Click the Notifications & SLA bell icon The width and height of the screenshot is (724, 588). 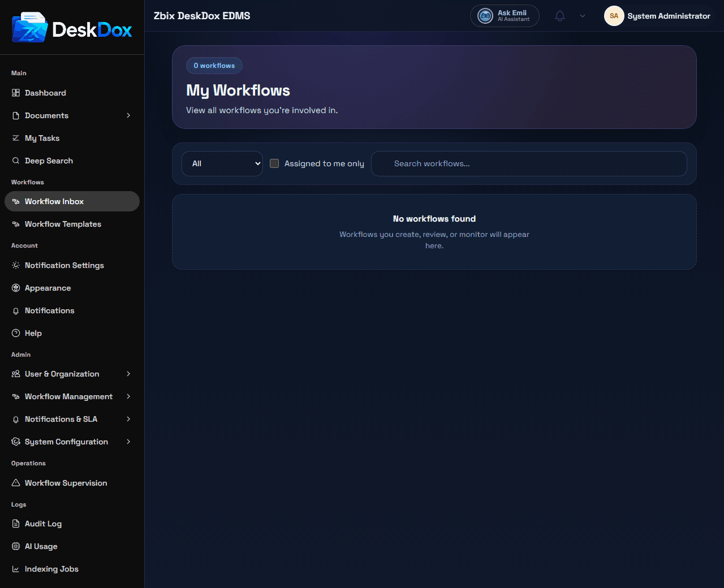[16, 419]
